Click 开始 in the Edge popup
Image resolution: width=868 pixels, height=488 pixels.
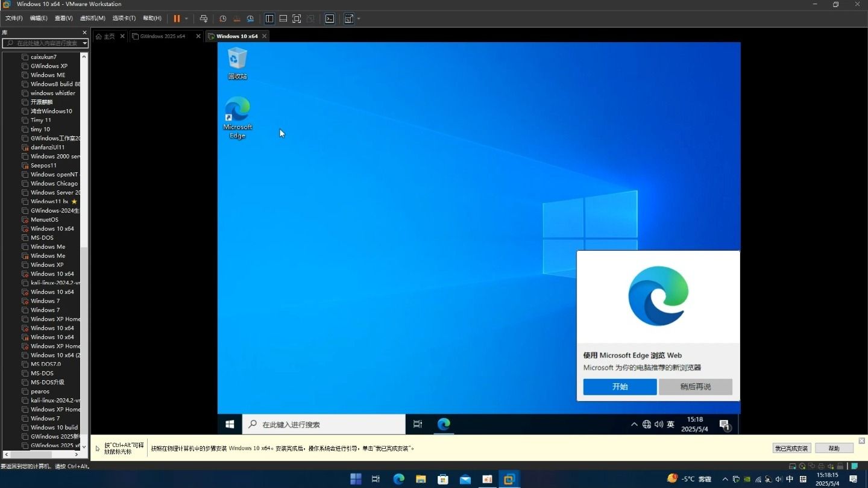[620, 387]
